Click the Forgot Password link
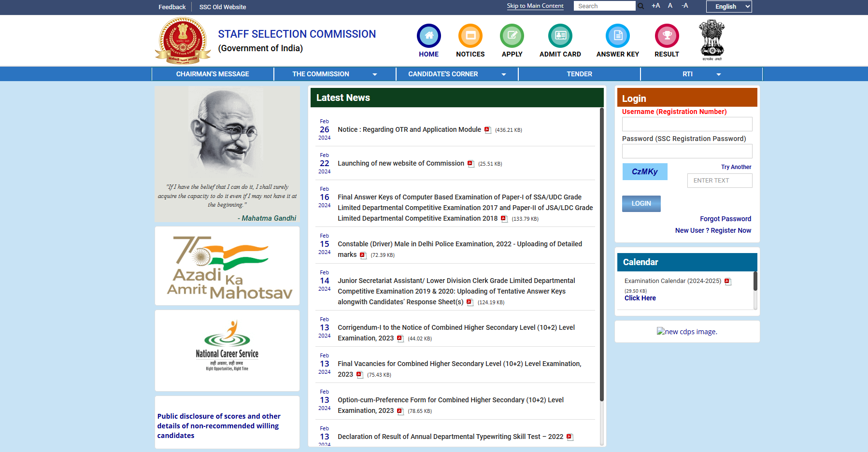 click(x=725, y=219)
